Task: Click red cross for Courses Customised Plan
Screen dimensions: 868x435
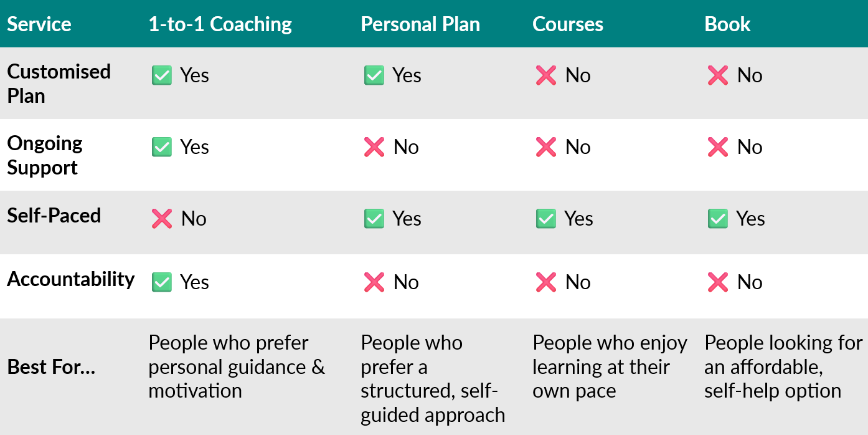Action: point(546,76)
